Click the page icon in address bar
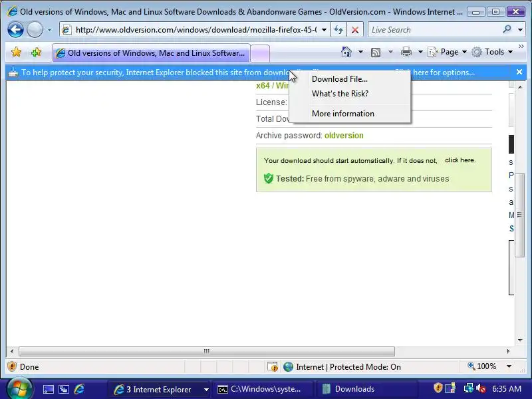 point(67,30)
